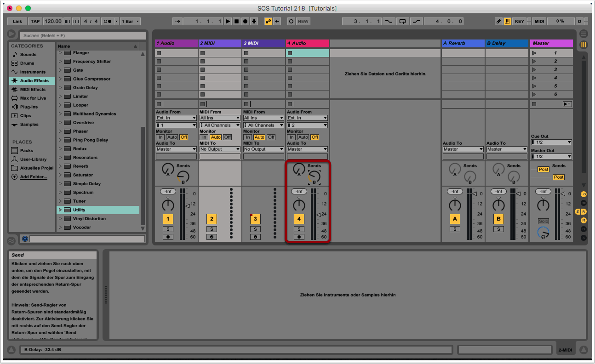595x364 pixels.
Task: Select the Utility item in browser list
Action: tap(79, 210)
